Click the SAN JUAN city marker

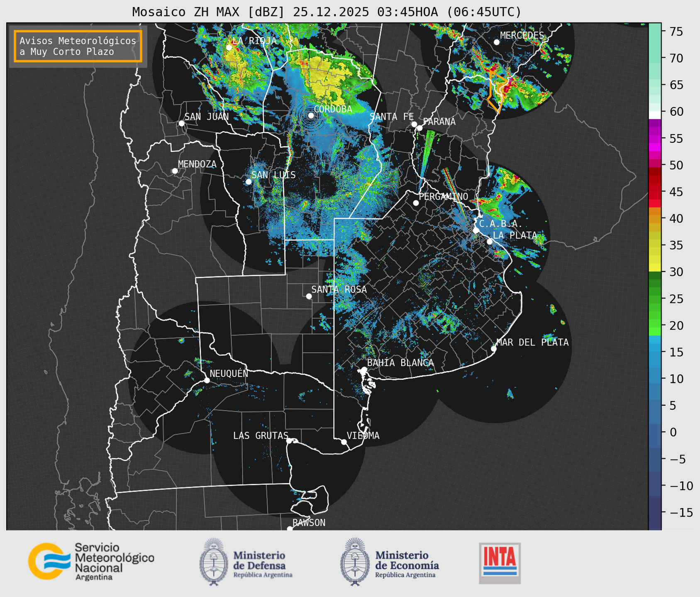click(x=181, y=123)
